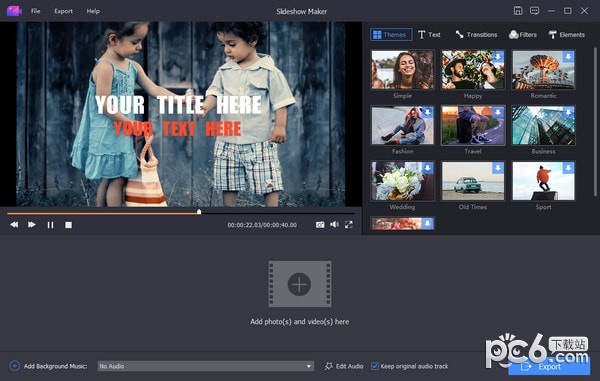The image size is (600, 381).
Task: Click the playback progress bar handle
Action: coord(199,212)
